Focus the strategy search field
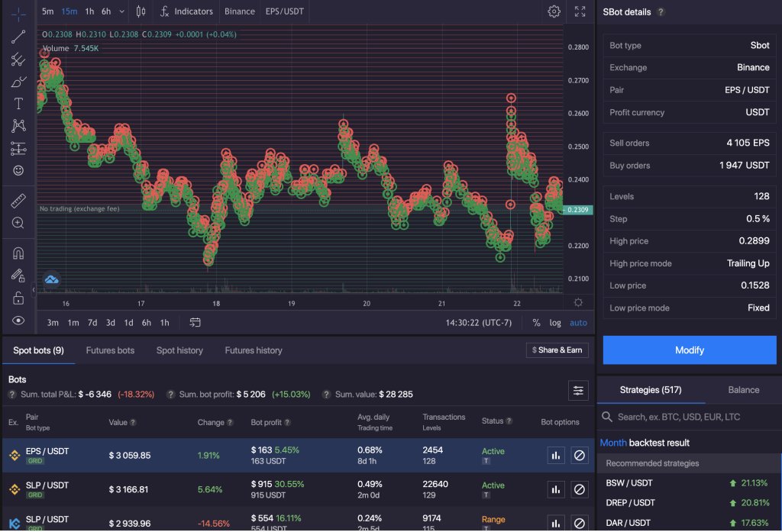This screenshot has width=782, height=532. (x=690, y=418)
